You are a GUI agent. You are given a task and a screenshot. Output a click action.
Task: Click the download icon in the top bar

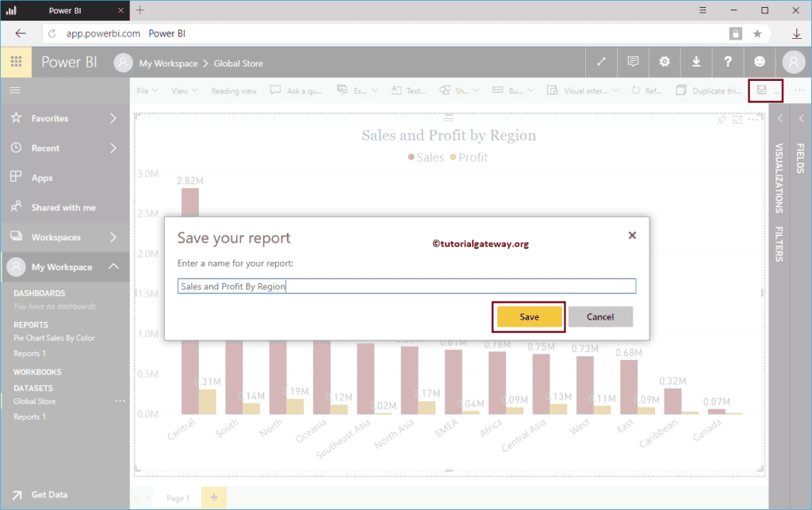[x=696, y=62]
